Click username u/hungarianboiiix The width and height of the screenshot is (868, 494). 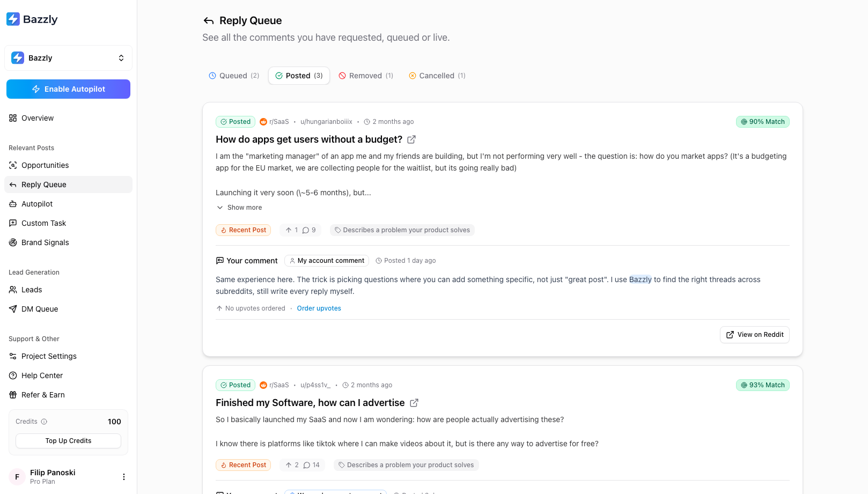coord(326,122)
